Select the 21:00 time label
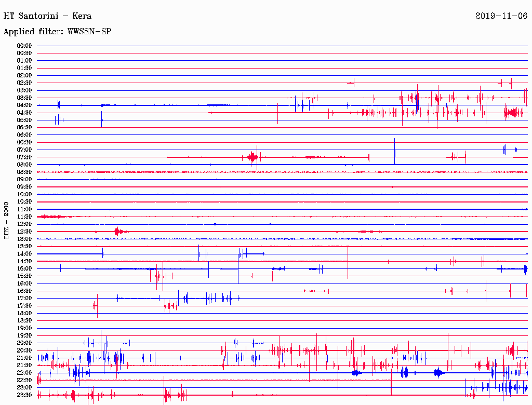The width and height of the screenshot is (532, 405). coord(24,358)
